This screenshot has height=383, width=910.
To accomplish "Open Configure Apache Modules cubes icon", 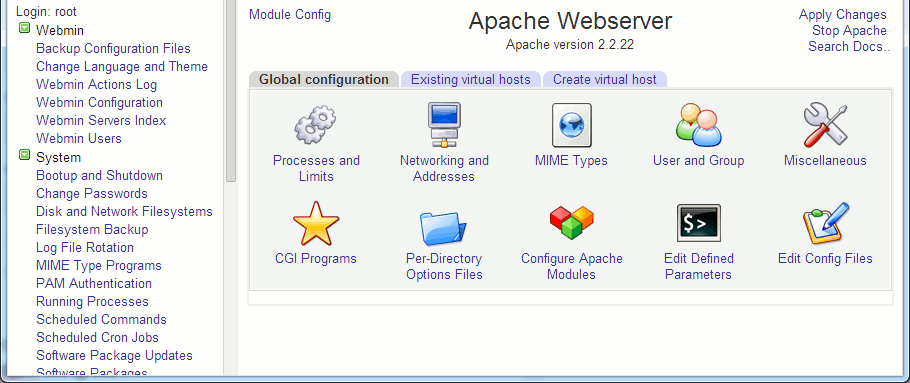I will pyautogui.click(x=572, y=223).
